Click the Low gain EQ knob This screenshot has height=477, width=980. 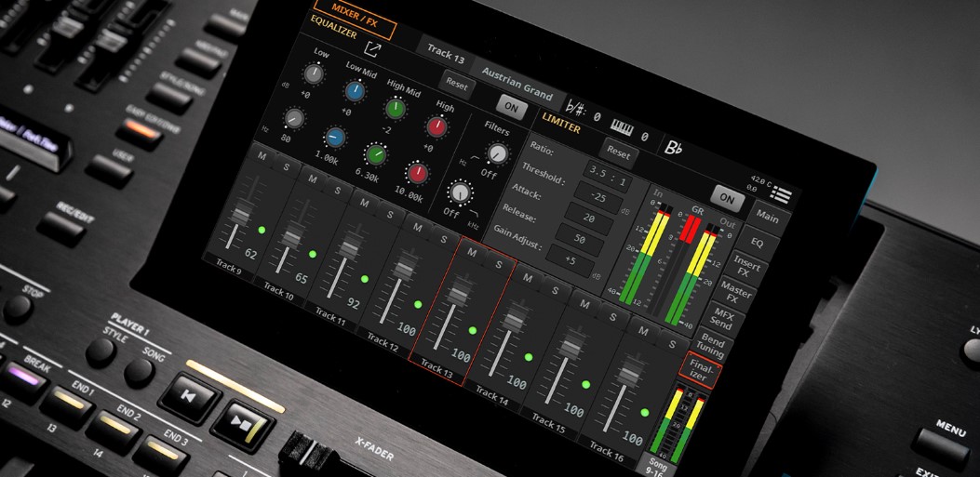[x=313, y=73]
